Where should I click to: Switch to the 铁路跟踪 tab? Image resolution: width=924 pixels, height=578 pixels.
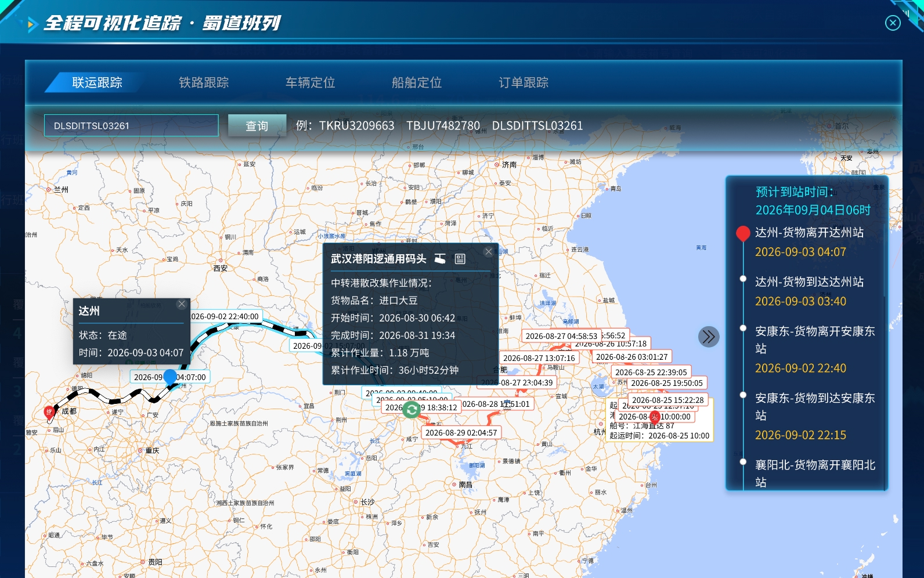tap(204, 82)
